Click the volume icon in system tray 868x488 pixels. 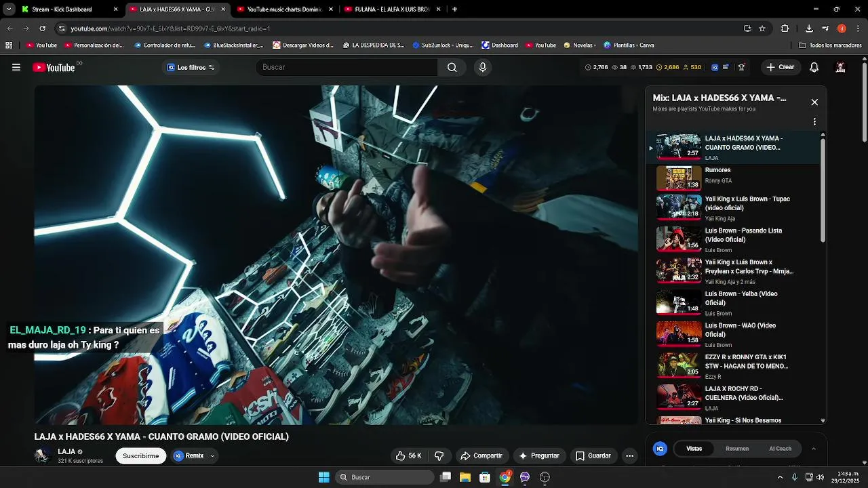point(821,477)
